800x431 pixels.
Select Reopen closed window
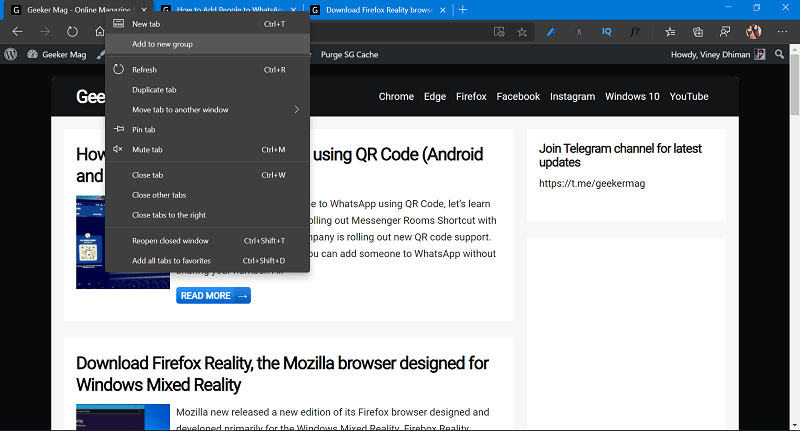[207, 240]
